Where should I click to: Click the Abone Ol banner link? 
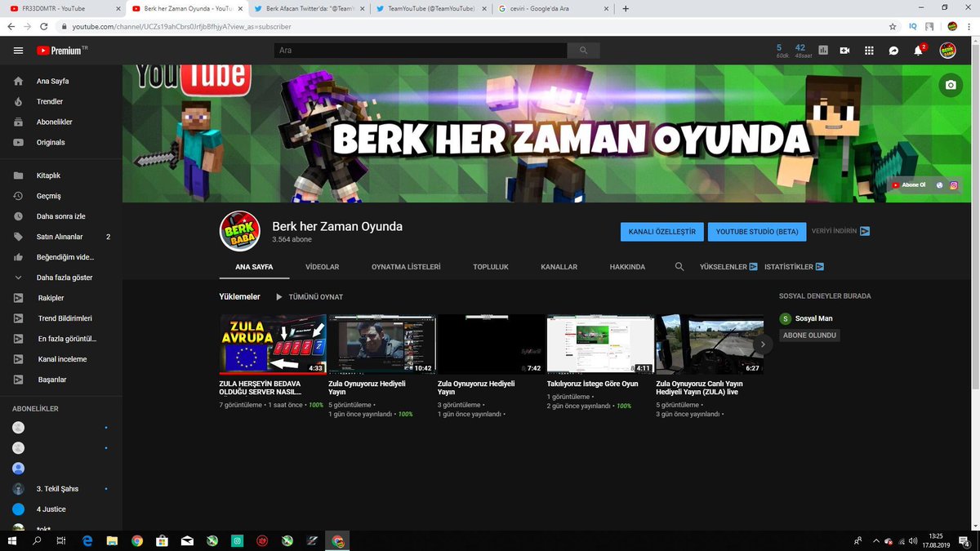point(909,185)
